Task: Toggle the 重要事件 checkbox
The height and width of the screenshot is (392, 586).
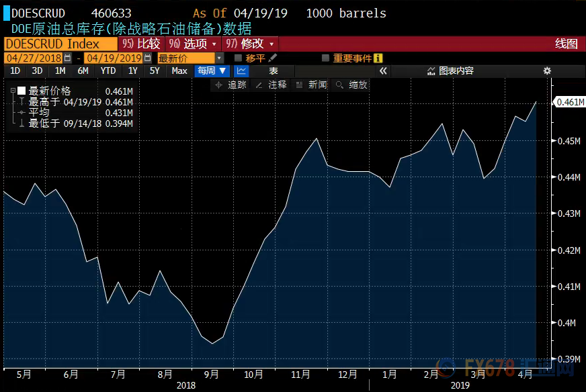Action: coord(326,58)
